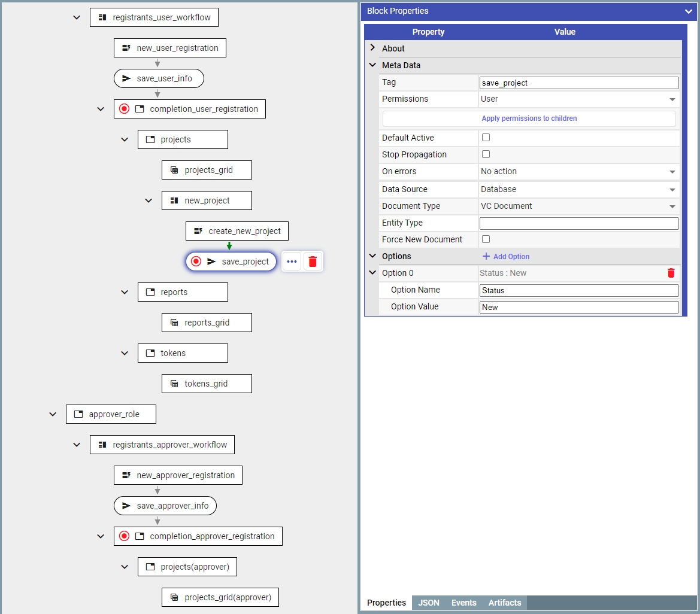Viewport: 700px width, 614px height.
Task: Switch to the JSON tab
Action: tap(428, 603)
